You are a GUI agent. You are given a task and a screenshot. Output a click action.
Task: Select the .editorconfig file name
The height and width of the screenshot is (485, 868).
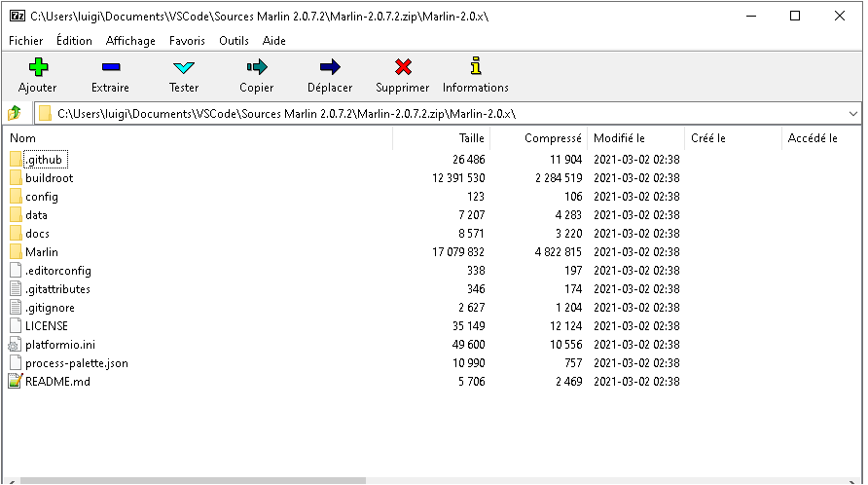[x=58, y=271]
